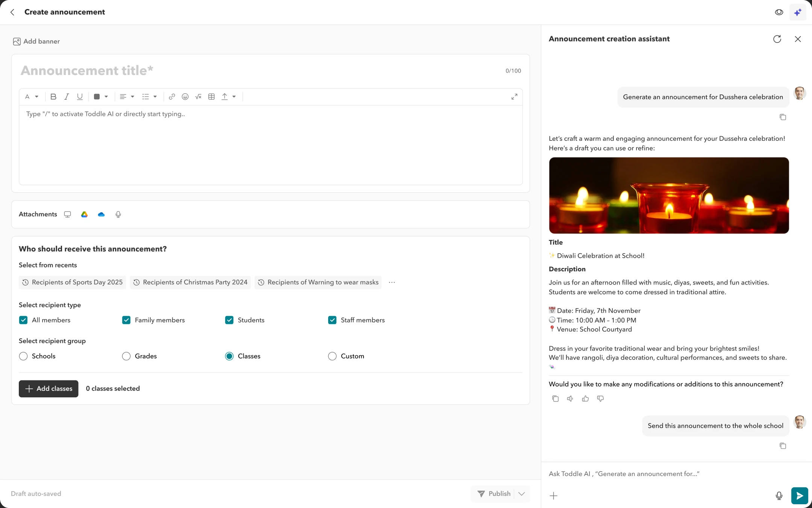Refresh the announcement creation assistant
This screenshot has width=812, height=508.
777,39
